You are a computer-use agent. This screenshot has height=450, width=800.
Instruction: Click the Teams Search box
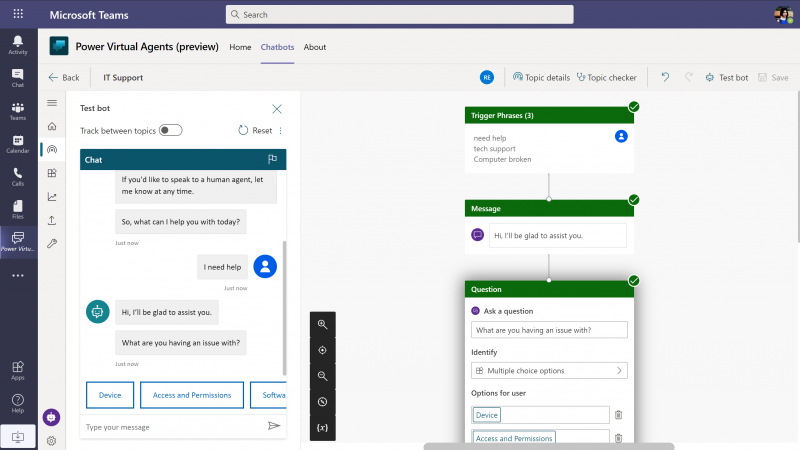[x=399, y=14]
